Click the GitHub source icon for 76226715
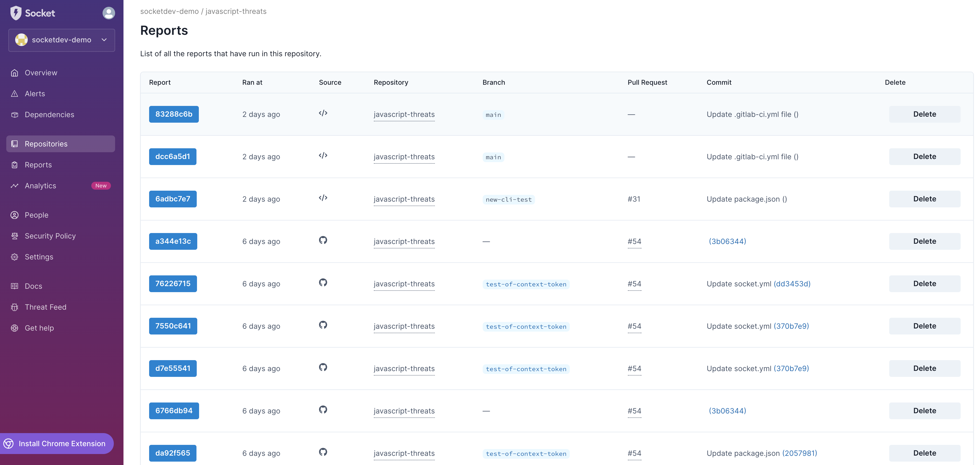The height and width of the screenshot is (465, 980). tap(323, 282)
